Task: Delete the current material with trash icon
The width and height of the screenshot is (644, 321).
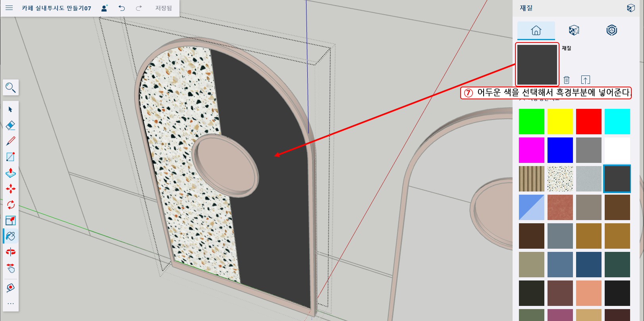Action: pos(567,80)
